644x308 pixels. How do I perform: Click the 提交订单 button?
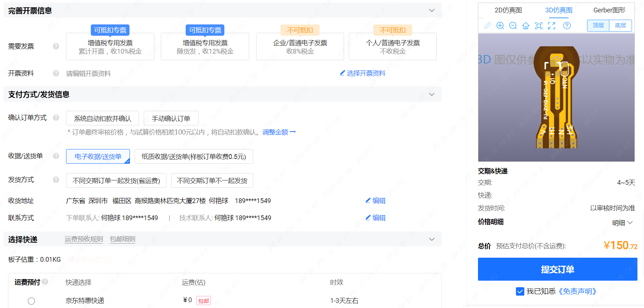pyautogui.click(x=557, y=269)
